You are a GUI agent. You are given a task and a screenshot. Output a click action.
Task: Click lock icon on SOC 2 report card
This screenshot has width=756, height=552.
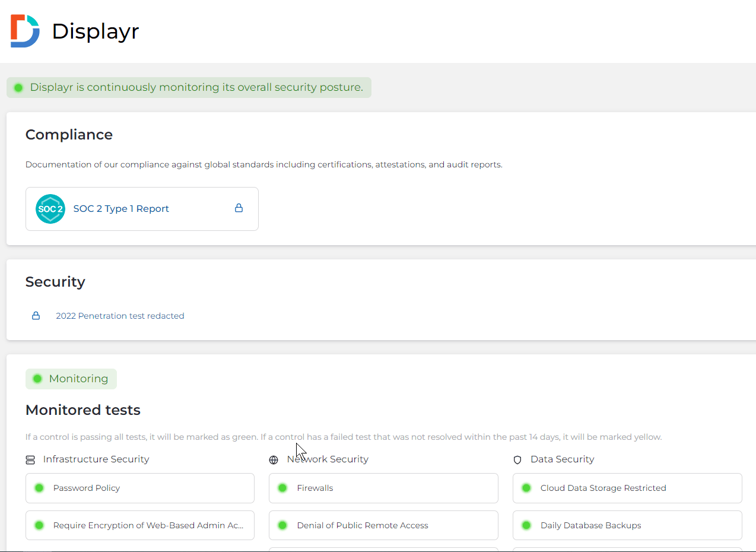239,208
